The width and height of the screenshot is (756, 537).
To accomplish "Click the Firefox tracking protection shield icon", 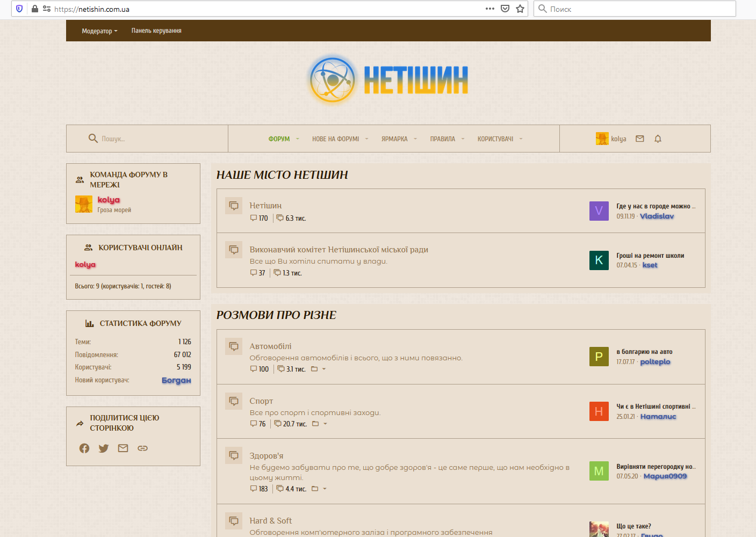I will coord(19,9).
